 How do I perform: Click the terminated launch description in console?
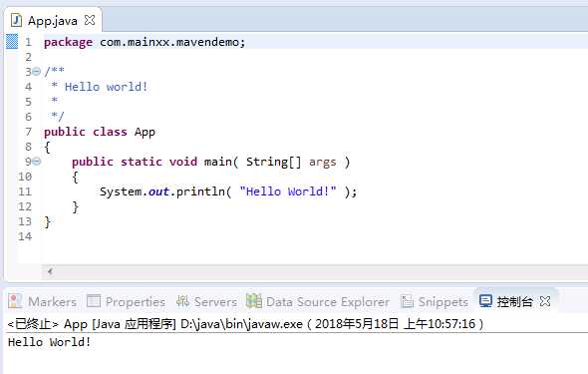(245, 324)
